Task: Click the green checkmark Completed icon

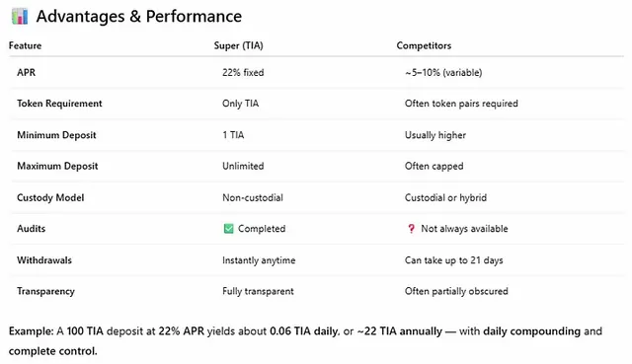Action: 228,229
